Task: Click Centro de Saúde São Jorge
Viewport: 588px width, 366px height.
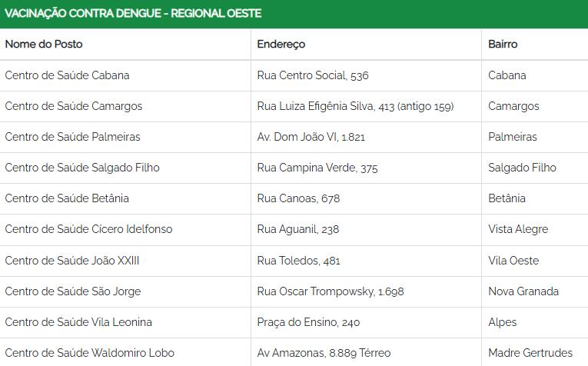Action: (73, 291)
